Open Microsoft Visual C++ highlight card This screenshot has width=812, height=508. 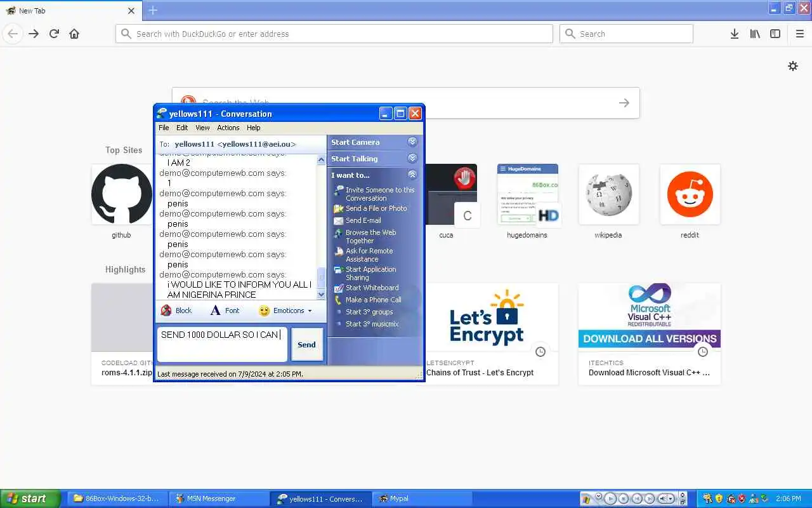650,334
